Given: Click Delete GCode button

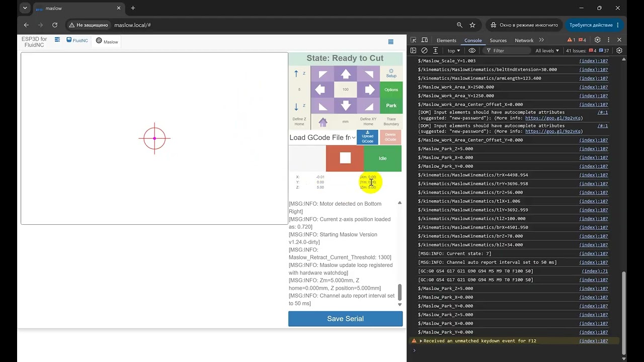Looking at the screenshot, I should pyautogui.click(x=390, y=137).
